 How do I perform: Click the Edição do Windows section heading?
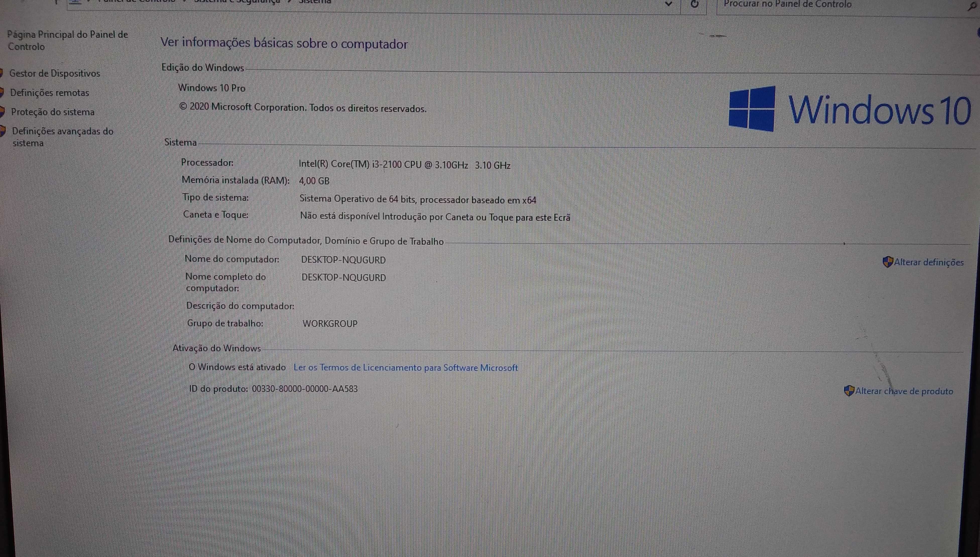click(203, 68)
